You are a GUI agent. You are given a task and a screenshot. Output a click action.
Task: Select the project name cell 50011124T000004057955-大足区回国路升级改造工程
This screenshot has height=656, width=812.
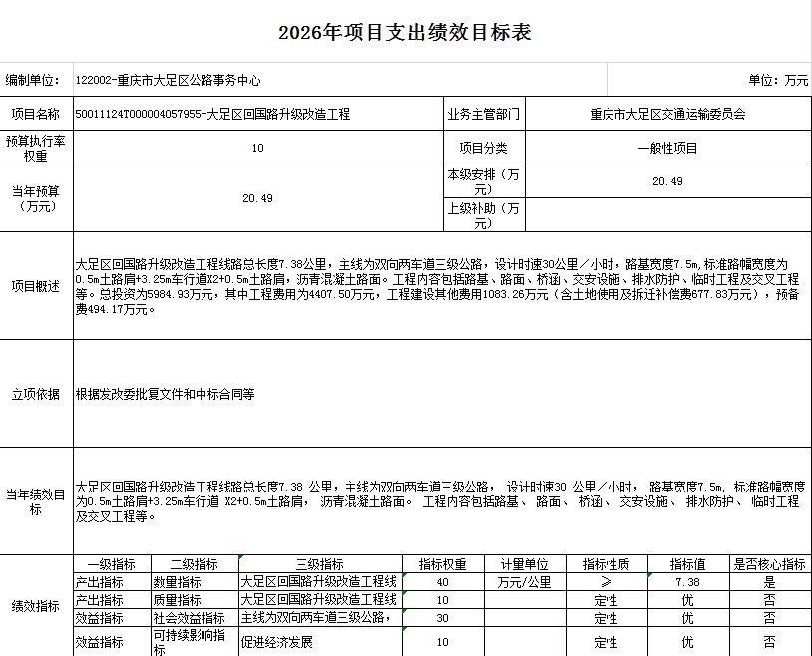click(212, 115)
